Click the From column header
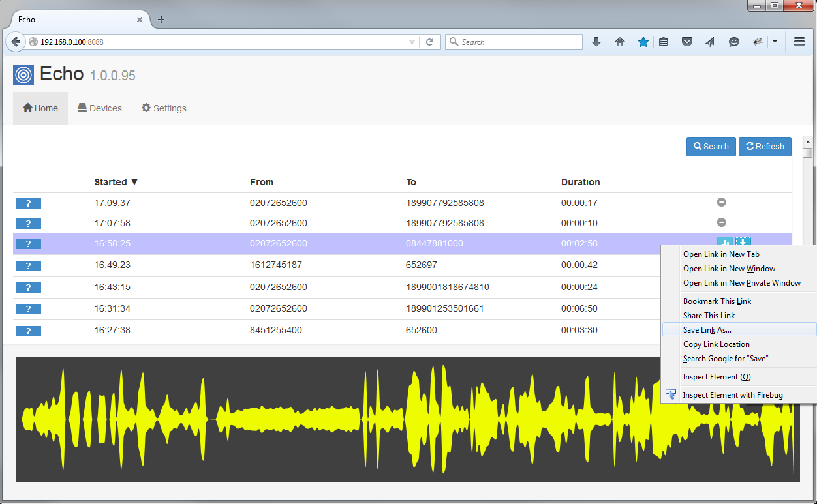 (262, 182)
